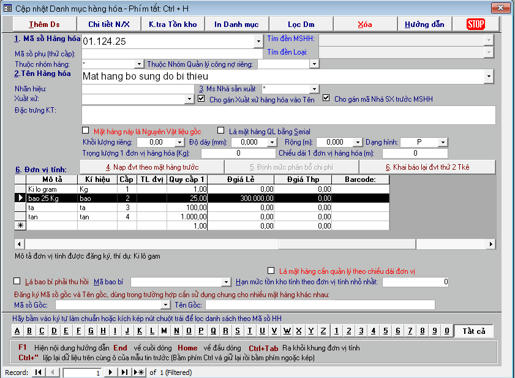Screen dimensions: 515x378
Task: Open Khối lượng riêng dropdown
Action: pyautogui.click(x=180, y=142)
